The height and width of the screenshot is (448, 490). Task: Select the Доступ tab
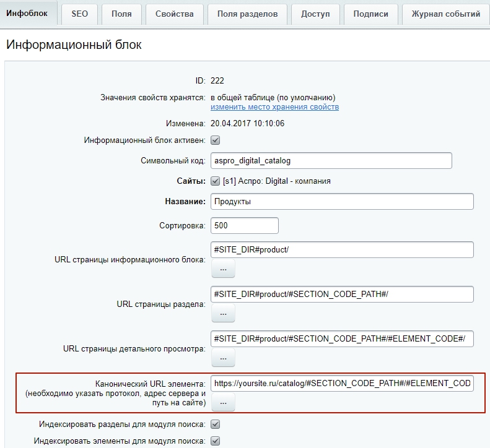coord(315,14)
